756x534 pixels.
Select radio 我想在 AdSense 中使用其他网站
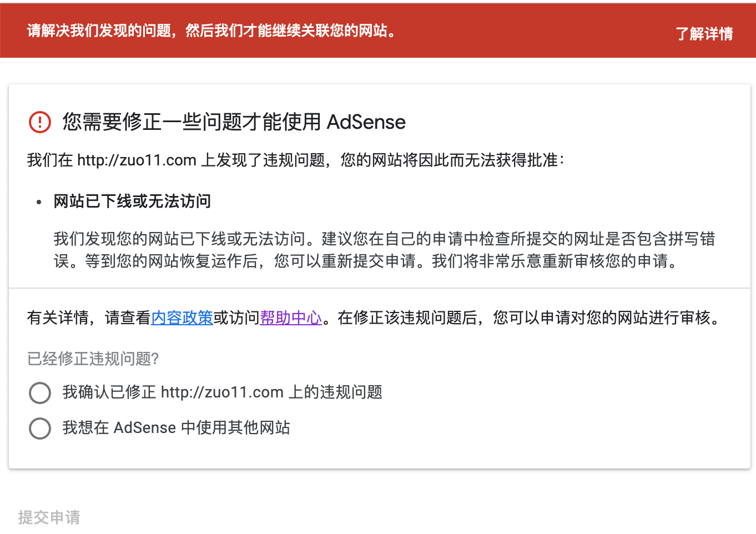coord(40,429)
